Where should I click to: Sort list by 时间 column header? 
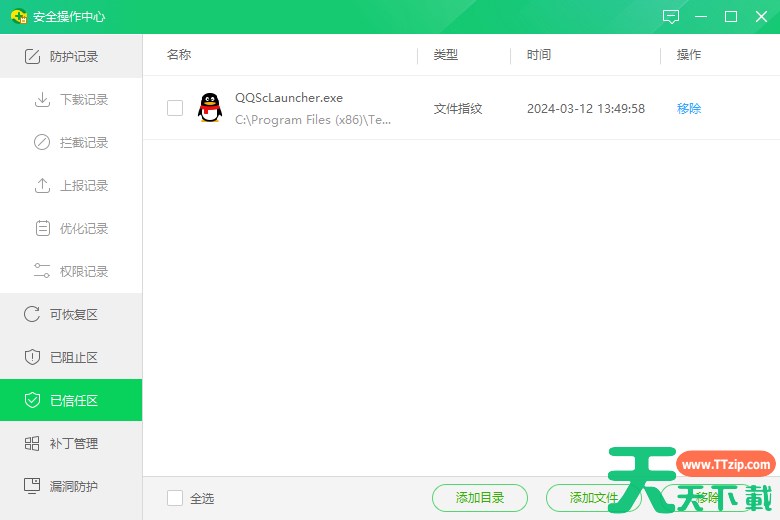[x=539, y=55]
